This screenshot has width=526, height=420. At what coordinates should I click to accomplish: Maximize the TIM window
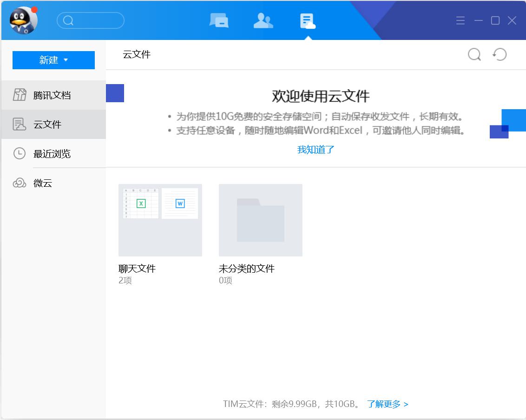[x=495, y=20]
